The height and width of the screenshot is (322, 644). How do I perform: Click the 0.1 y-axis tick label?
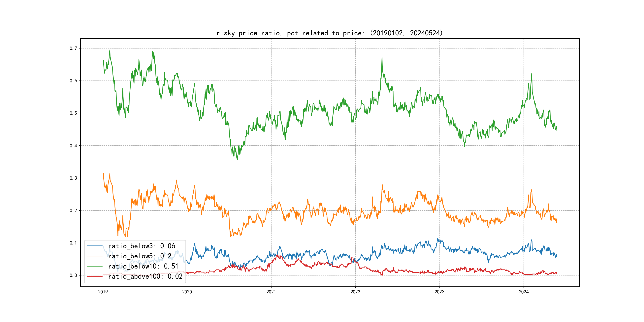73,243
